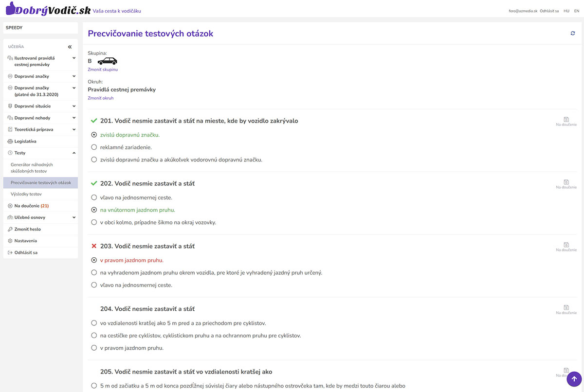Select 'vľavo na jednosmernej ceste.' in question 202
This screenshot has height=392, width=584.
(94, 198)
